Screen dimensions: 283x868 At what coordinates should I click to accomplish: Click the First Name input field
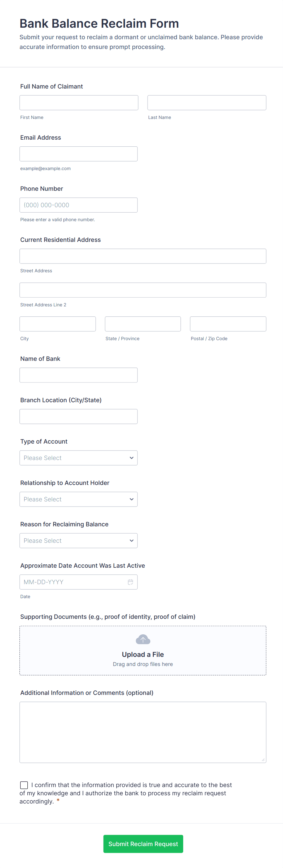[79, 103]
